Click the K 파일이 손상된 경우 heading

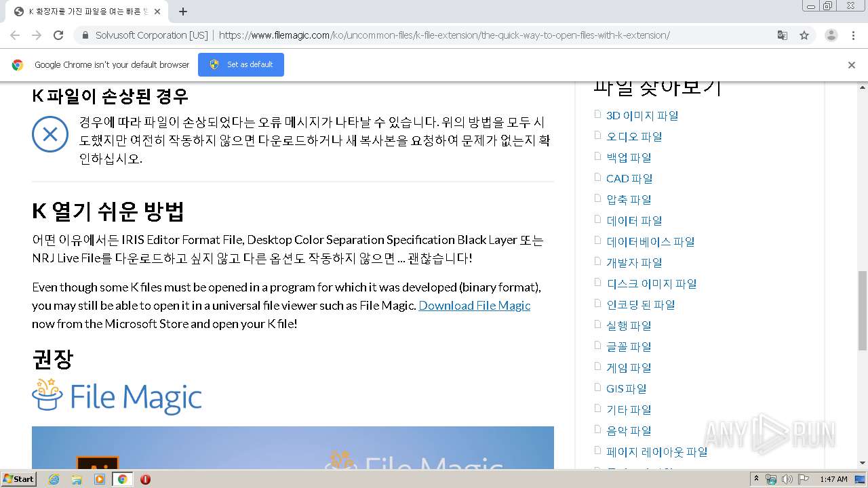point(111,96)
